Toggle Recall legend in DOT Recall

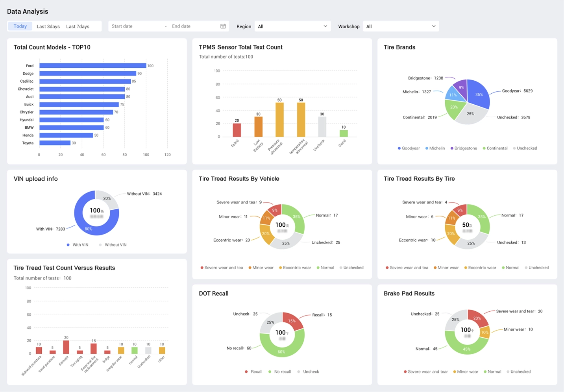point(253,372)
